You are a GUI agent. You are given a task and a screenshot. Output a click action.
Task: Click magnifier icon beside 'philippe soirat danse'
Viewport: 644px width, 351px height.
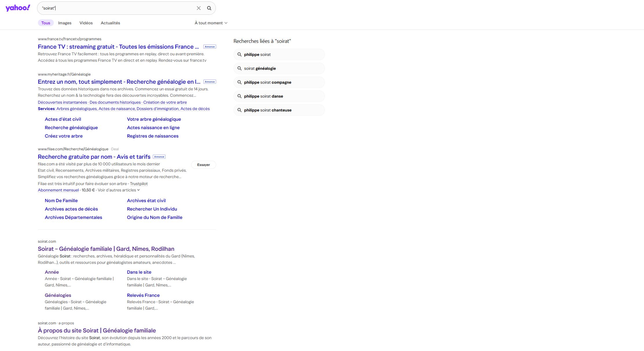coord(240,96)
